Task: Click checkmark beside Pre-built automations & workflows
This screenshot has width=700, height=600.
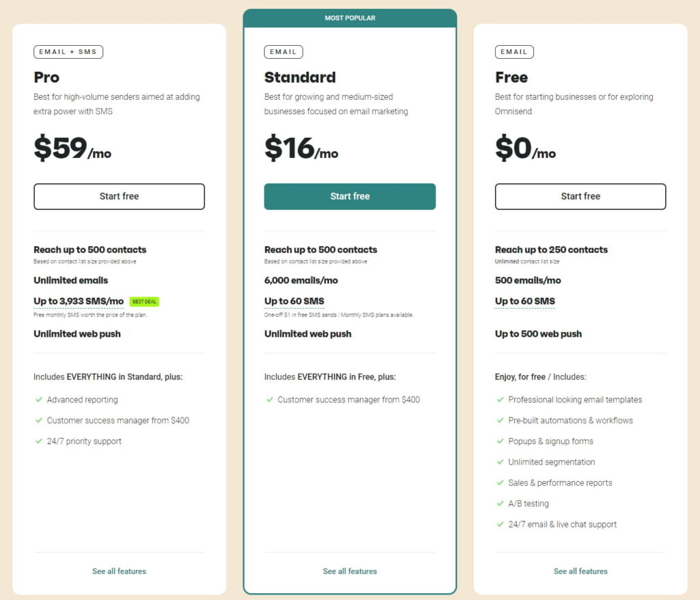Action: (500, 421)
